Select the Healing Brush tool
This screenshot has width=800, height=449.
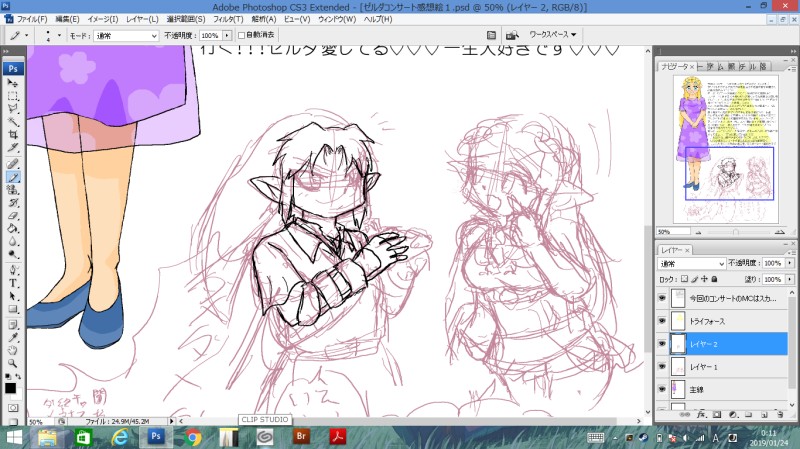(x=13, y=164)
